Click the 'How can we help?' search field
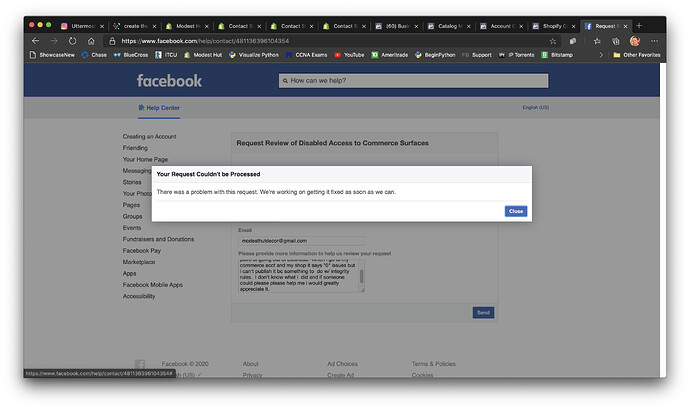690x409 pixels. point(413,81)
